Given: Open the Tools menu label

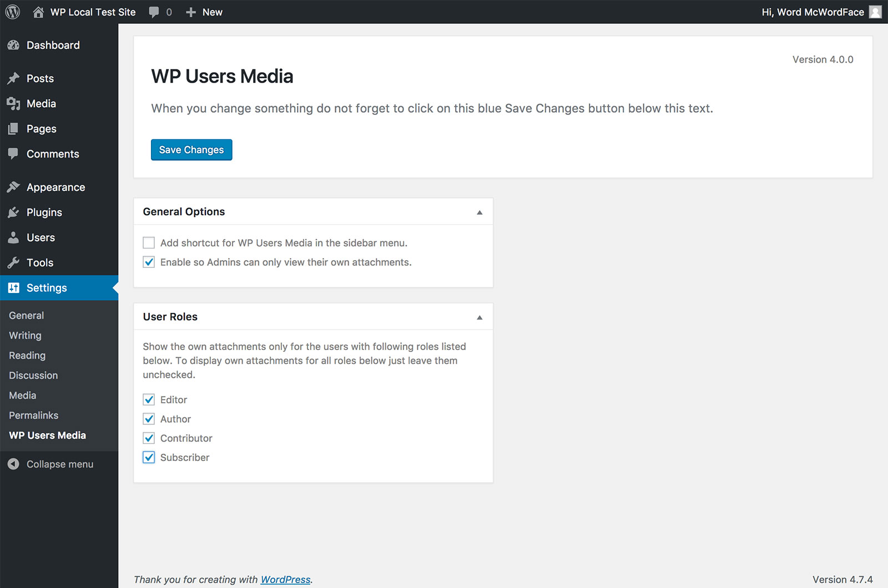Looking at the screenshot, I should (40, 263).
